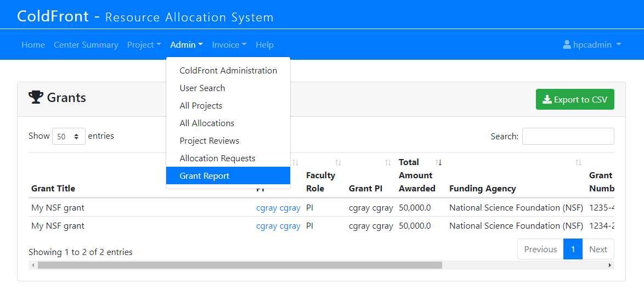Choose User Search in Admin menu
Viewport: 644px width, 289px height.
coord(228,88)
